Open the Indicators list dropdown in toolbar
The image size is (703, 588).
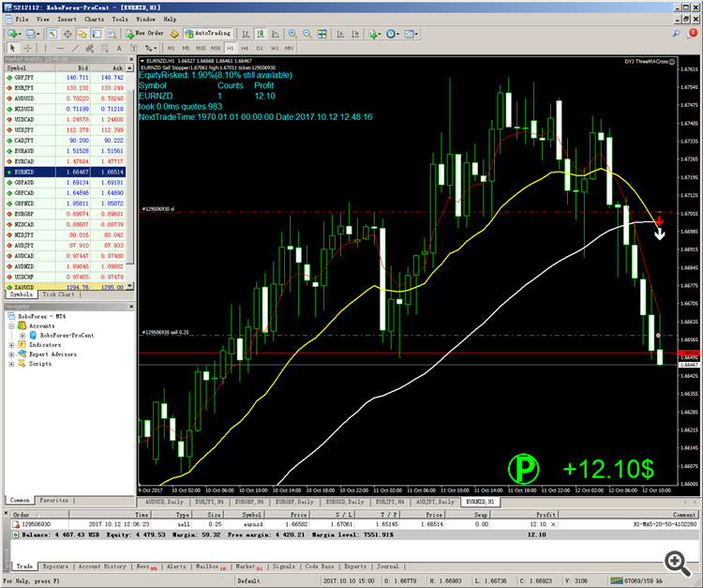pos(374,34)
